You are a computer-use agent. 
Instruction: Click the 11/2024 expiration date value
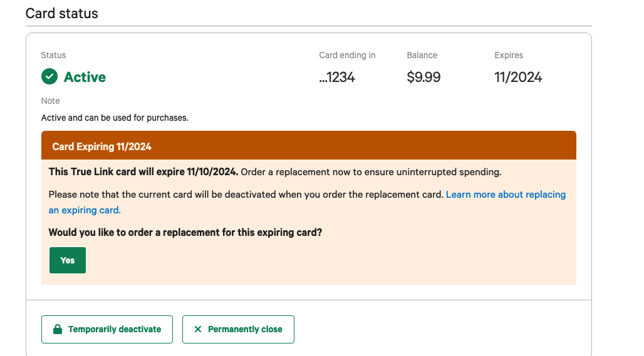[x=518, y=77]
